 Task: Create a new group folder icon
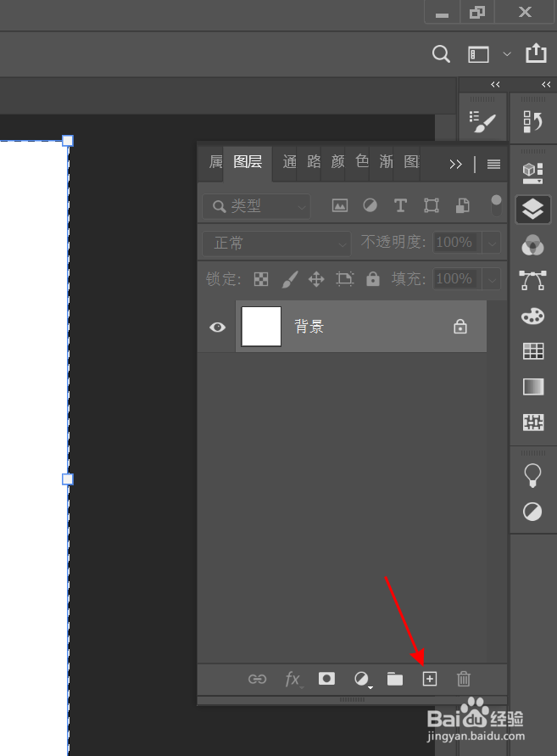[x=395, y=680]
